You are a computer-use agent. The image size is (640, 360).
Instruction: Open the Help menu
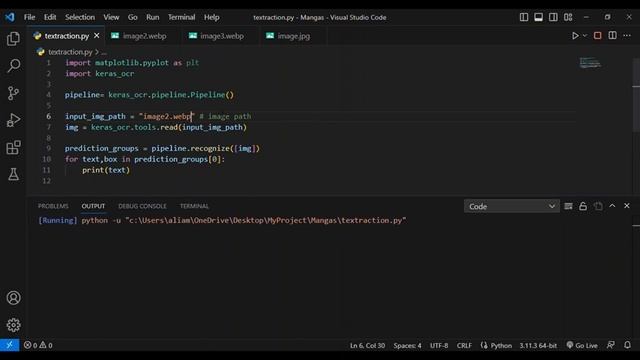[211, 17]
